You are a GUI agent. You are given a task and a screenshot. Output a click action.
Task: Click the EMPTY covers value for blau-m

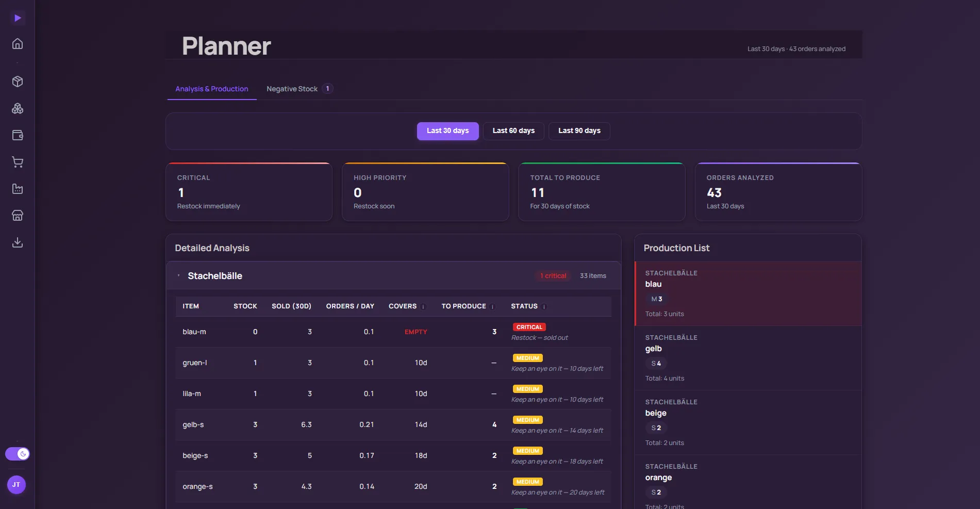click(416, 332)
